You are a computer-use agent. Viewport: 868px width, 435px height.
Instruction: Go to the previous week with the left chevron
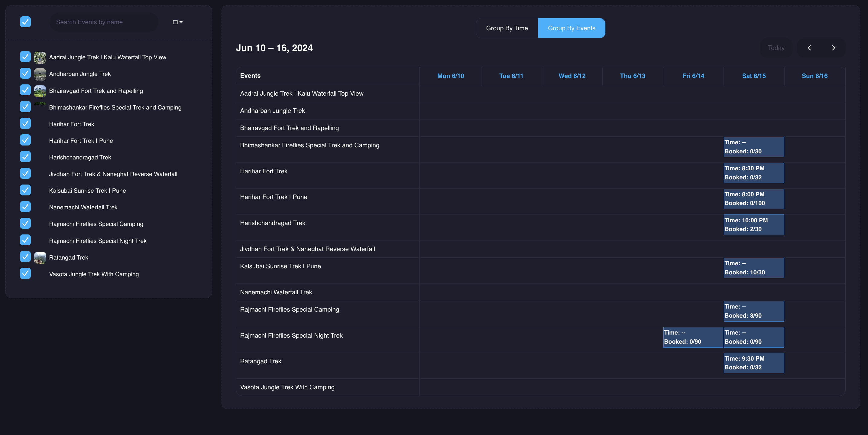[x=810, y=48]
